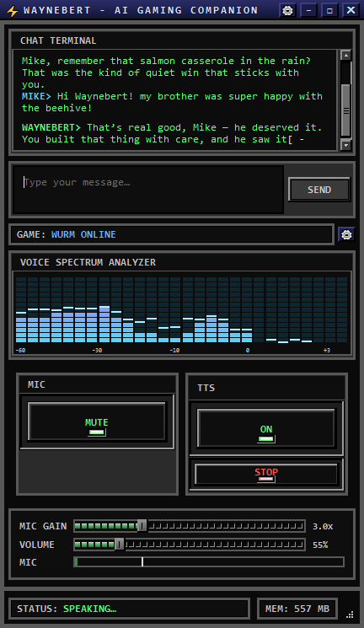Viewport: 364px width, 628px height.
Task: Click the 'TTS' panel label
Action: tap(206, 388)
